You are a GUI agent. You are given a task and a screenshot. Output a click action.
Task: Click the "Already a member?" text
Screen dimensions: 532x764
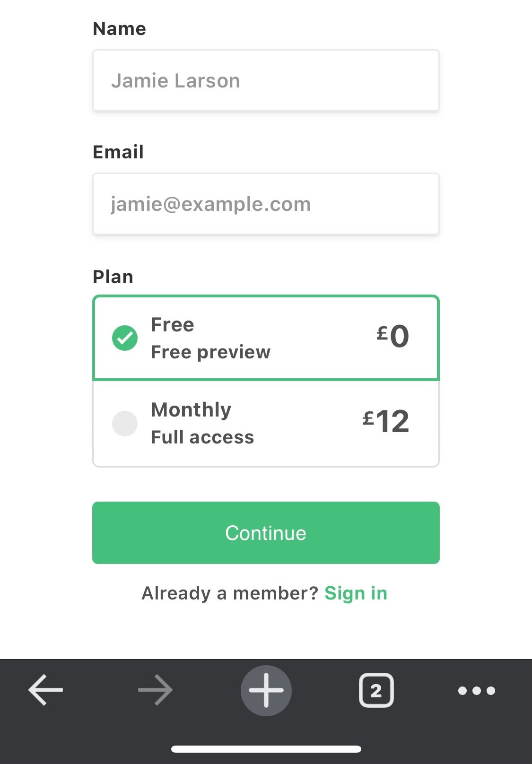230,593
